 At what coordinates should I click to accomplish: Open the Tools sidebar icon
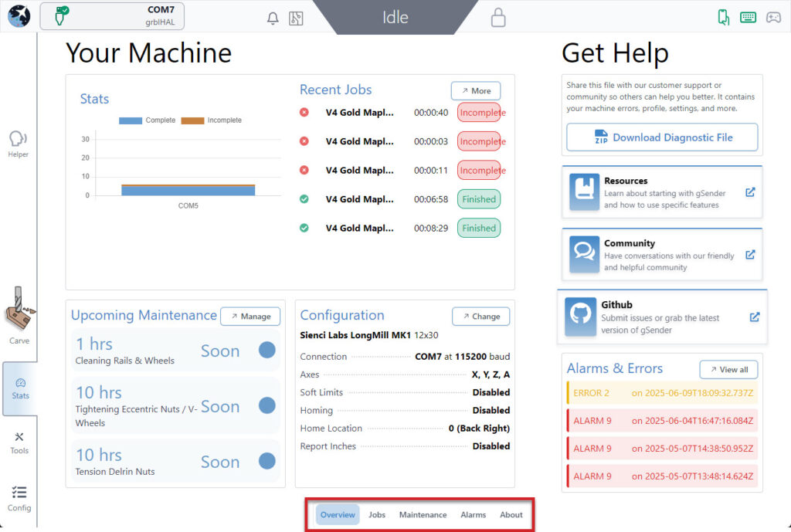[x=19, y=442]
